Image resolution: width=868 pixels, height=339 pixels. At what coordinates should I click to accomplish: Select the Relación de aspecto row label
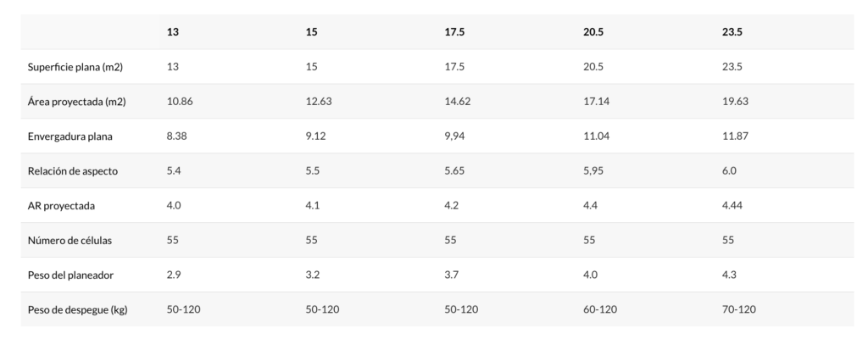73,171
